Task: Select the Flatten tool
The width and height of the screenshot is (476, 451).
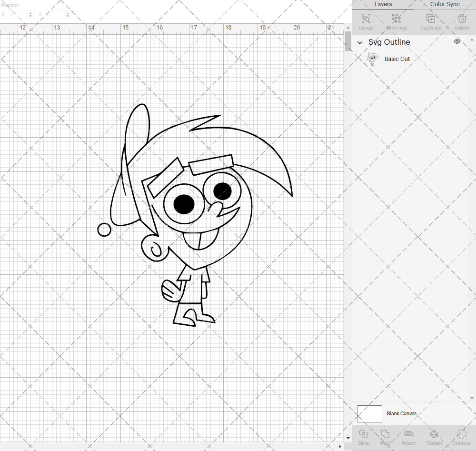Action: (434, 436)
